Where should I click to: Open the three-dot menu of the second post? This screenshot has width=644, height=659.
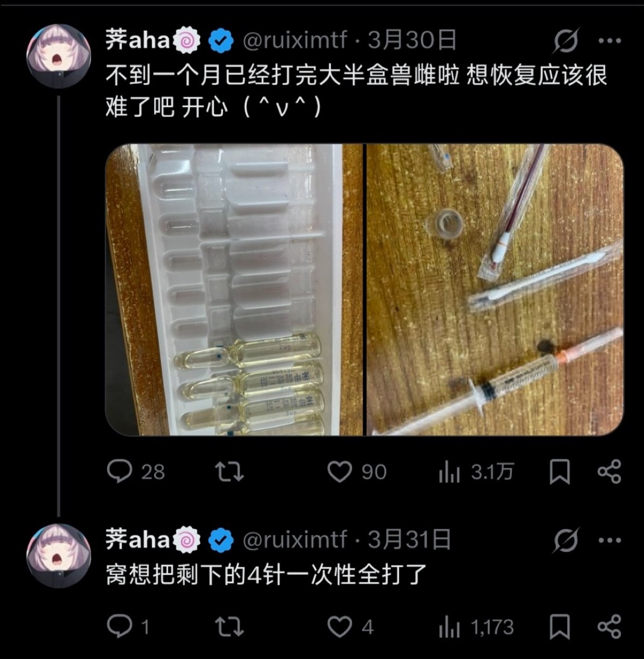(x=609, y=540)
